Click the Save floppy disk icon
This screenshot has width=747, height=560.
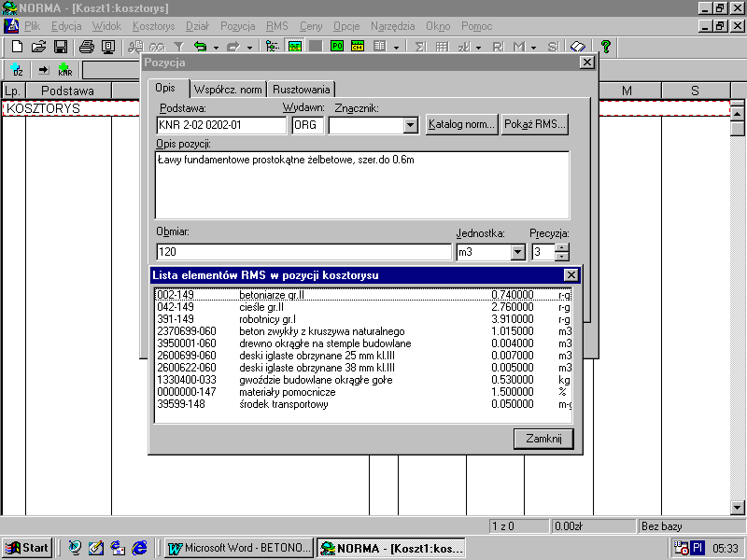[x=60, y=46]
